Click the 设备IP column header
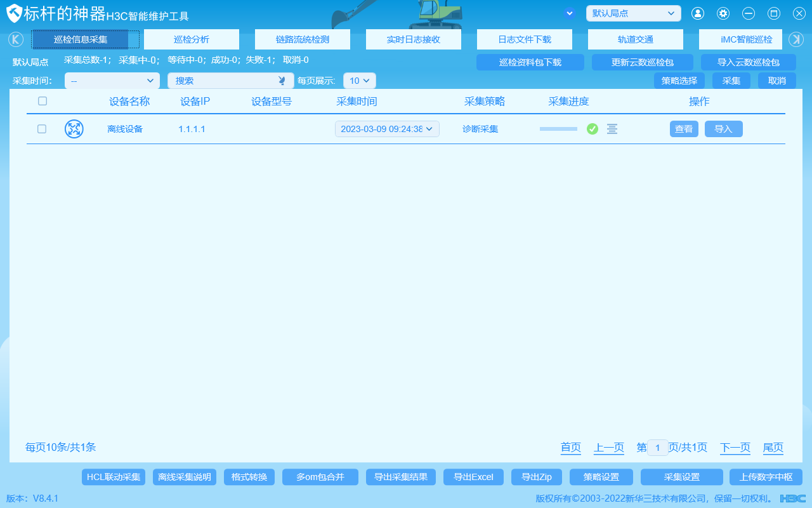This screenshot has height=508, width=812. [195, 102]
